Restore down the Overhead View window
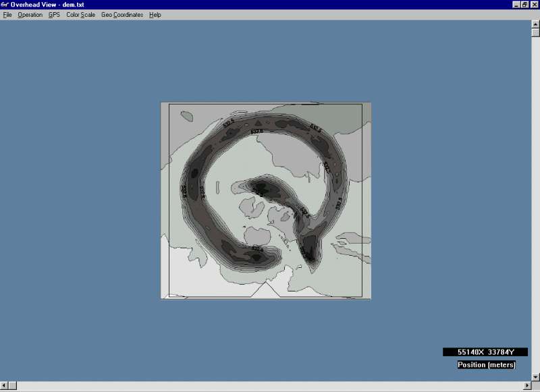The height and width of the screenshot is (392, 540). pyautogui.click(x=524, y=5)
